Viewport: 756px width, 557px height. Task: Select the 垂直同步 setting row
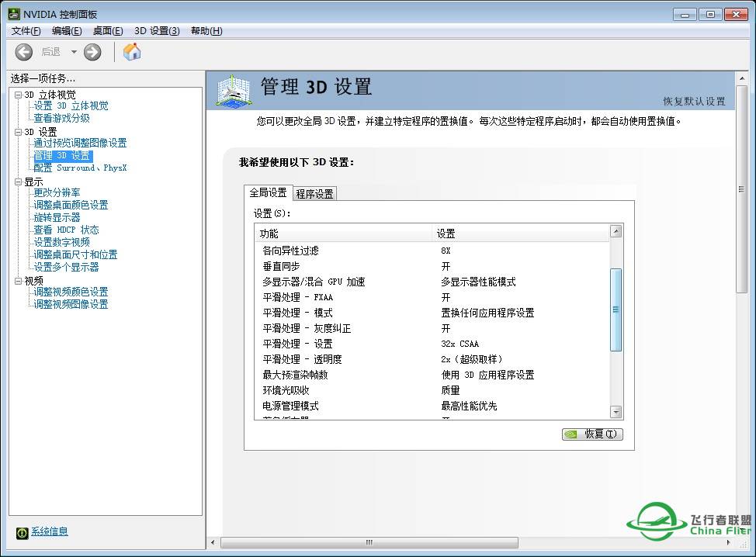(432, 266)
